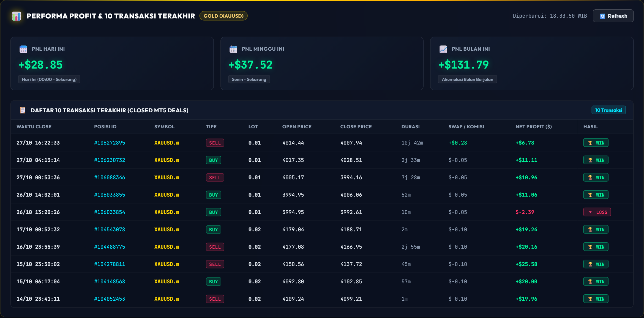Click the Senin - Sekarang label
The height and width of the screenshot is (318, 644).
pyautogui.click(x=249, y=79)
